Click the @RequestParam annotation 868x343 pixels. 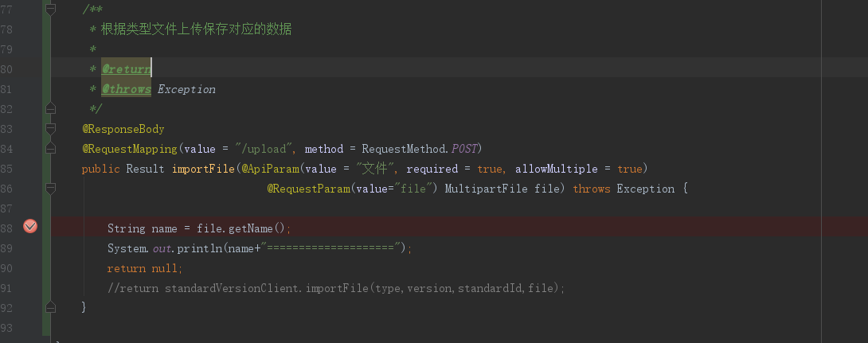(x=309, y=189)
